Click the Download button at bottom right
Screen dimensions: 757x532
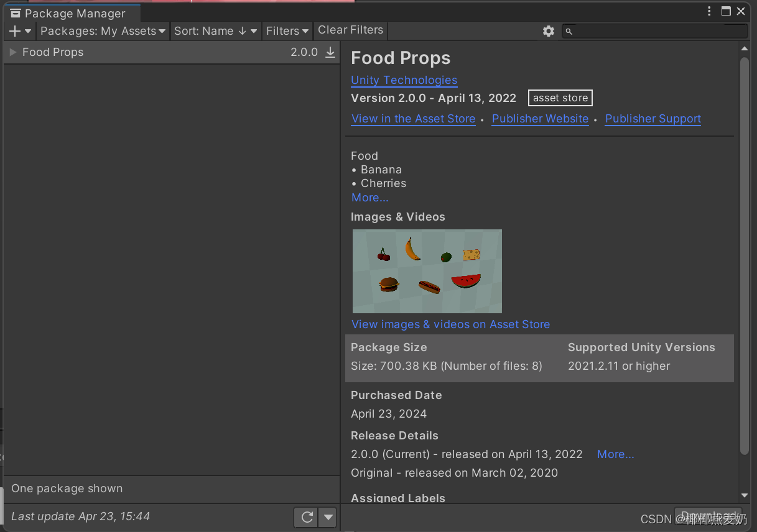click(708, 516)
